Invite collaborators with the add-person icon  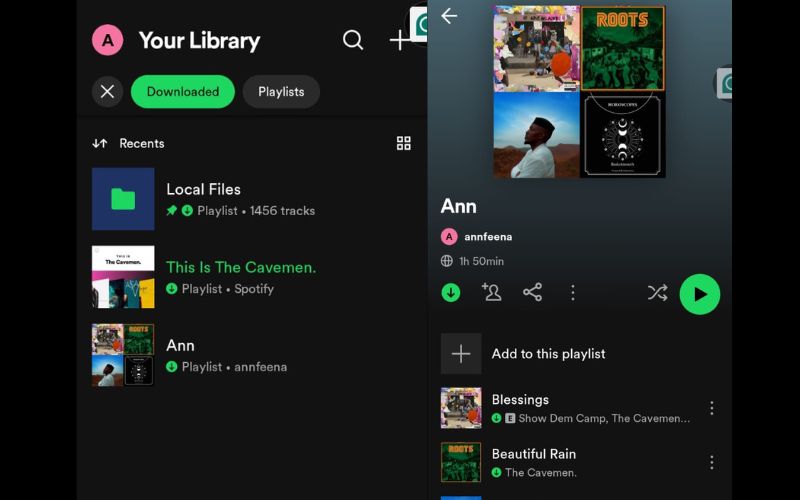coord(491,292)
